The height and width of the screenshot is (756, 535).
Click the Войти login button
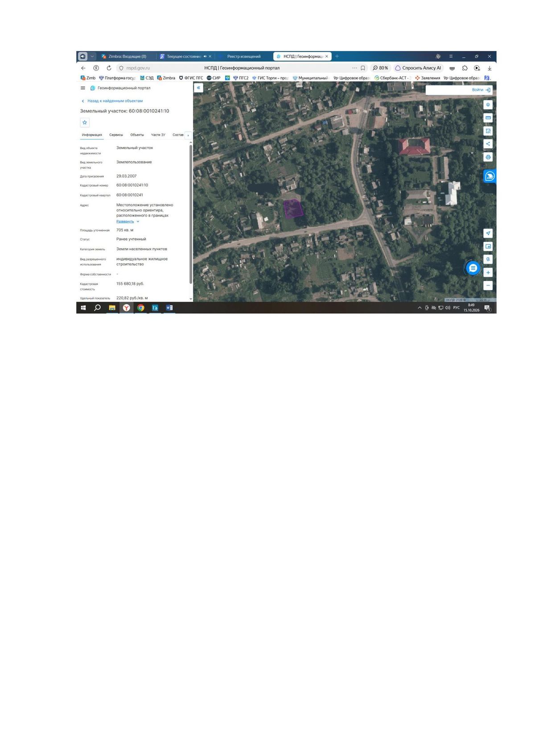coord(481,90)
